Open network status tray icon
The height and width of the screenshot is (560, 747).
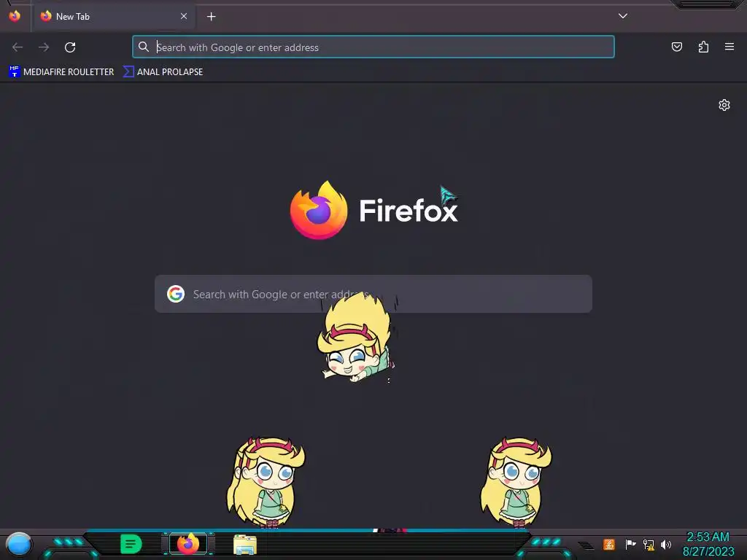pos(649,544)
